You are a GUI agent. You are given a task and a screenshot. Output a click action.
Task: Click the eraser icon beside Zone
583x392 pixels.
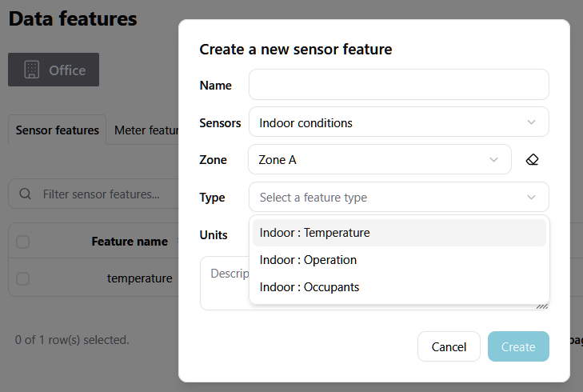point(532,160)
